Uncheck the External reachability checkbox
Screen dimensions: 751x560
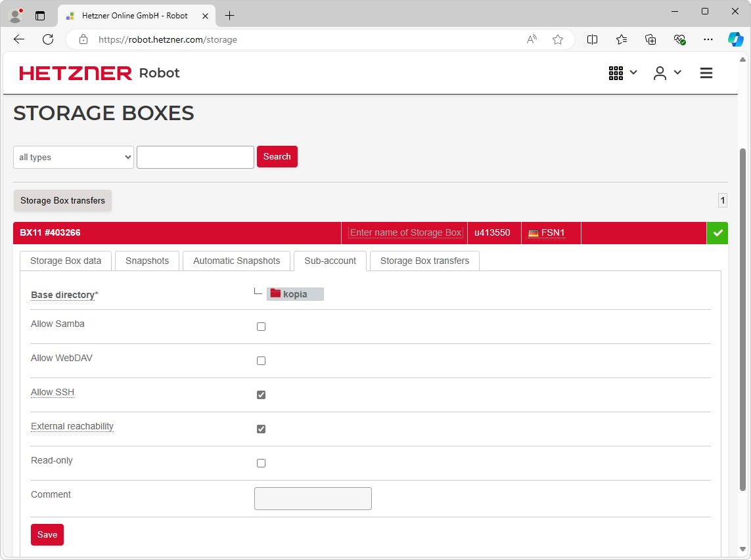click(x=261, y=429)
